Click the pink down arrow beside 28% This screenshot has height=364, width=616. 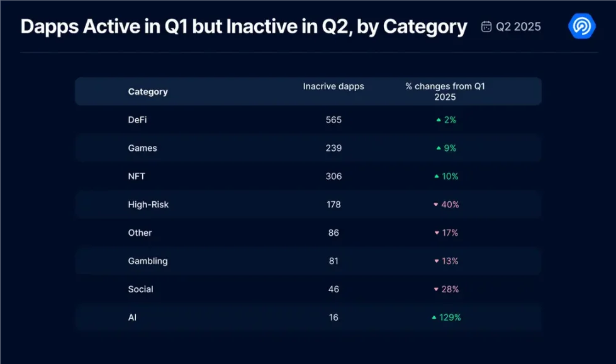click(436, 290)
